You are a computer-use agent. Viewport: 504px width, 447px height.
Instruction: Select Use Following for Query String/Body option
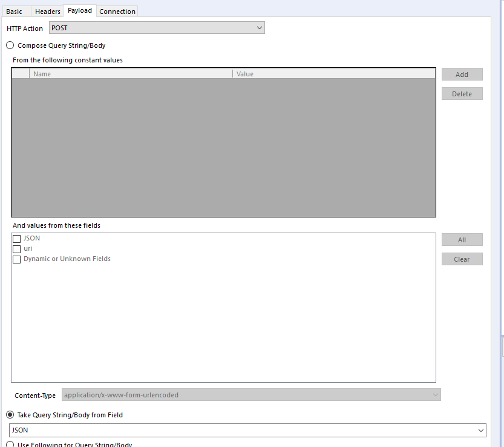(10, 444)
